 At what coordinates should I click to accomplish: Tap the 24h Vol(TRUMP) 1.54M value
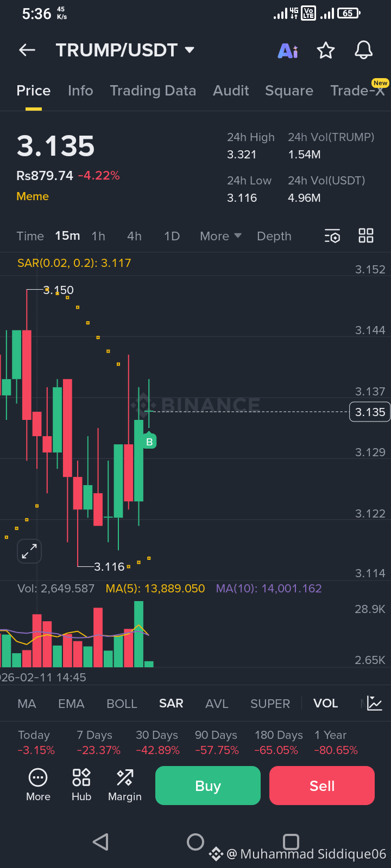pos(304,155)
